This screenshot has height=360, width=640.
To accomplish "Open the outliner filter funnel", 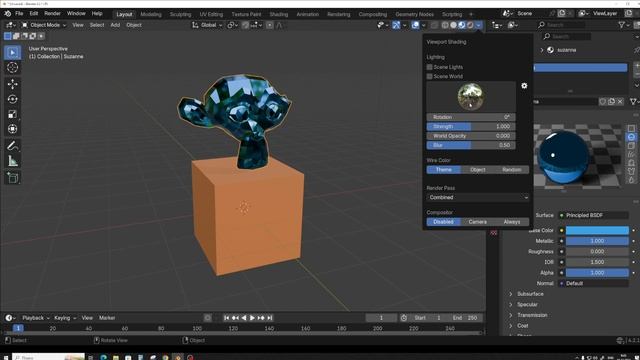I will pos(622,25).
